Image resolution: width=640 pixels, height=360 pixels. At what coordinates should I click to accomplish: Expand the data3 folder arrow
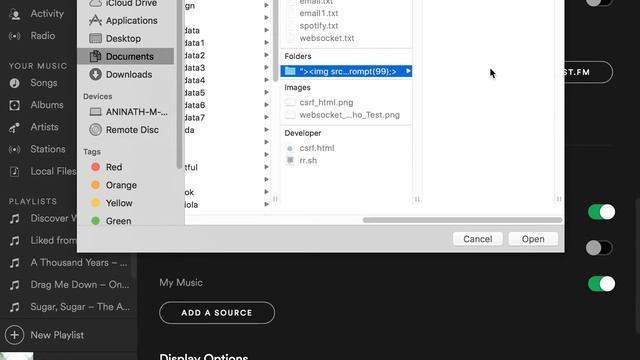[x=266, y=67]
